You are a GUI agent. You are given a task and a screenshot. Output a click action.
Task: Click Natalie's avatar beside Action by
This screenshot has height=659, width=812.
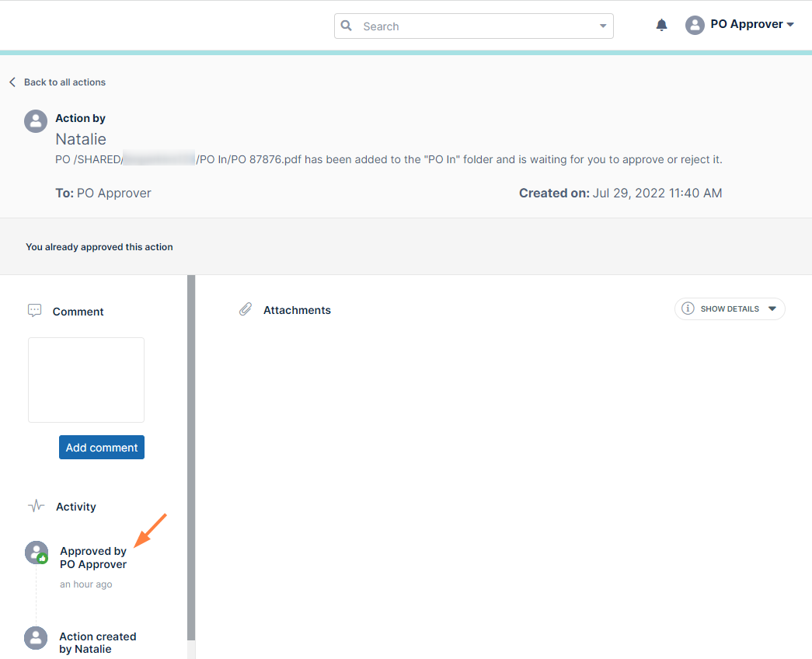click(36, 120)
